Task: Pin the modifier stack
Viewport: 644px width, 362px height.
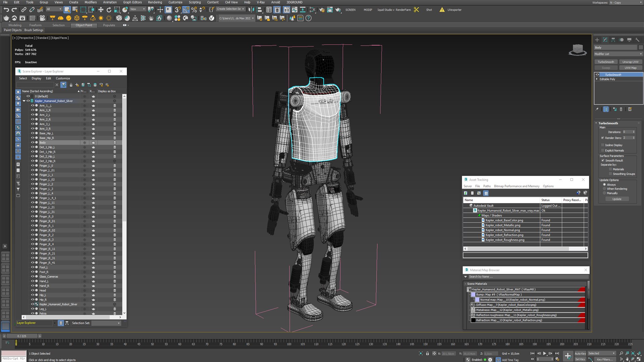Action: tap(597, 109)
